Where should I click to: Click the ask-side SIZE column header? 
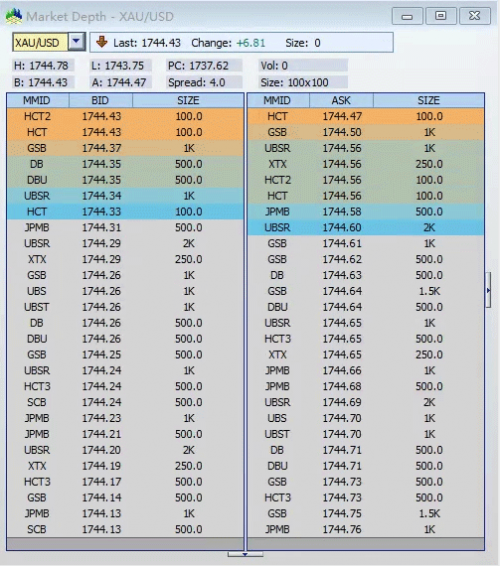pos(429,100)
